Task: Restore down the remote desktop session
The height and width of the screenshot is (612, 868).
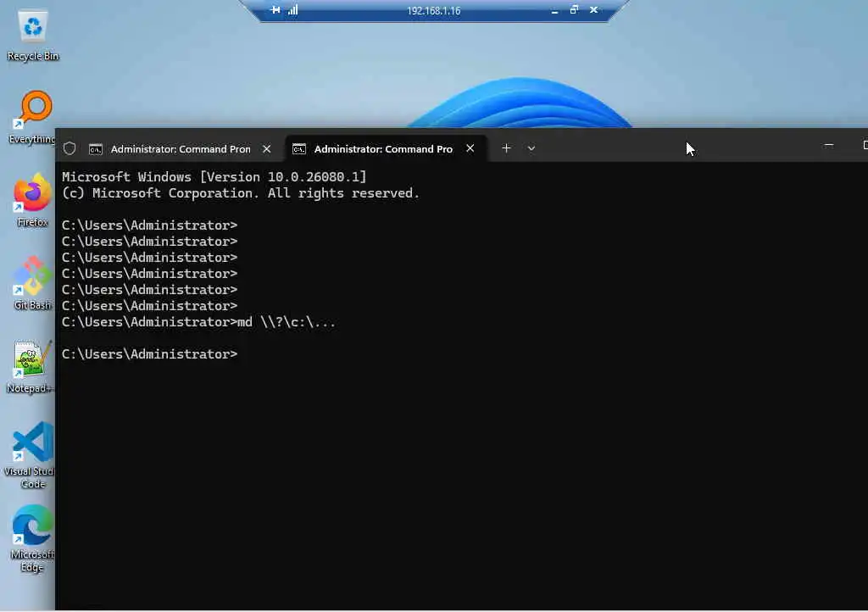Action: click(574, 10)
